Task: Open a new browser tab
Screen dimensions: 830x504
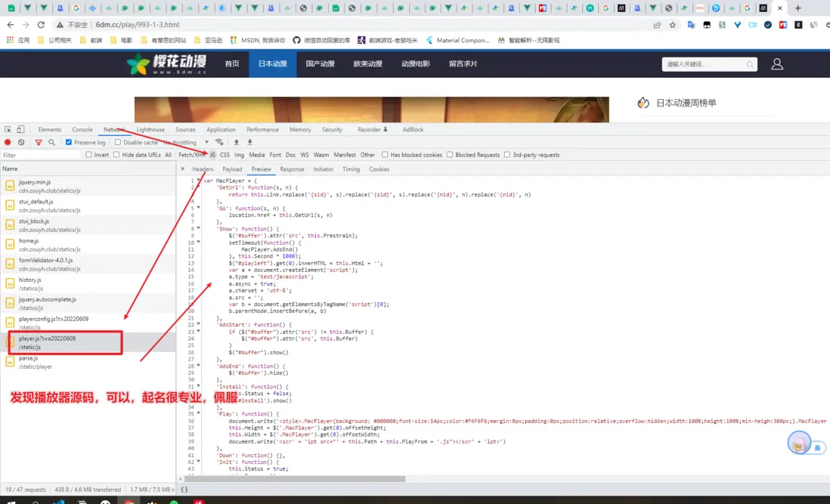Action: (797, 8)
